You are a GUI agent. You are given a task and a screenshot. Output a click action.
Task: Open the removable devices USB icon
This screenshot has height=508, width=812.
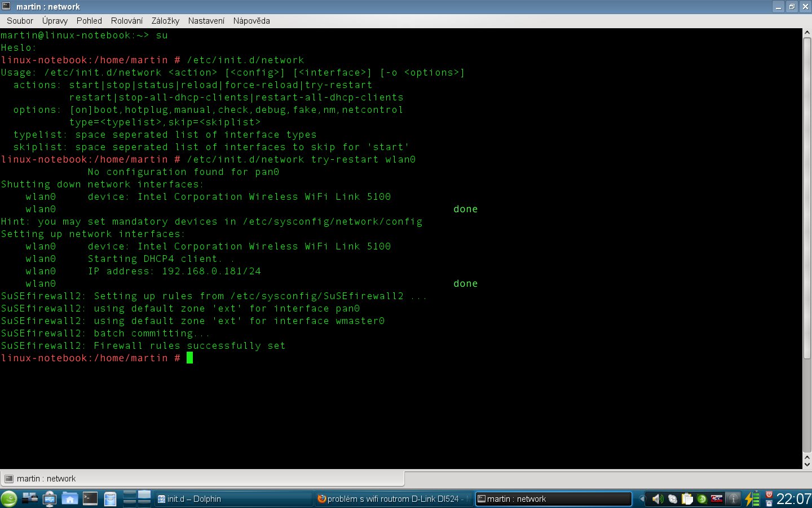click(x=50, y=498)
